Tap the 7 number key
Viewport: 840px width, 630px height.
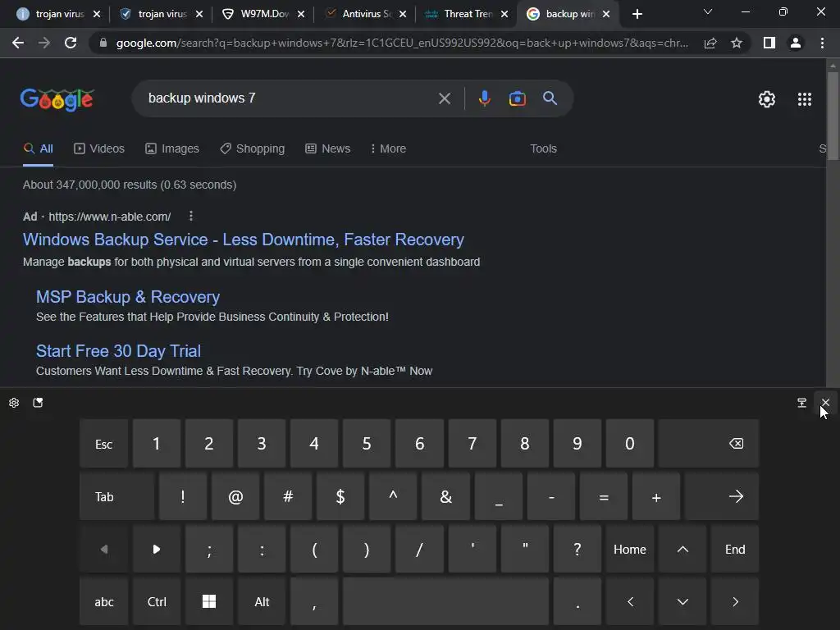click(472, 444)
